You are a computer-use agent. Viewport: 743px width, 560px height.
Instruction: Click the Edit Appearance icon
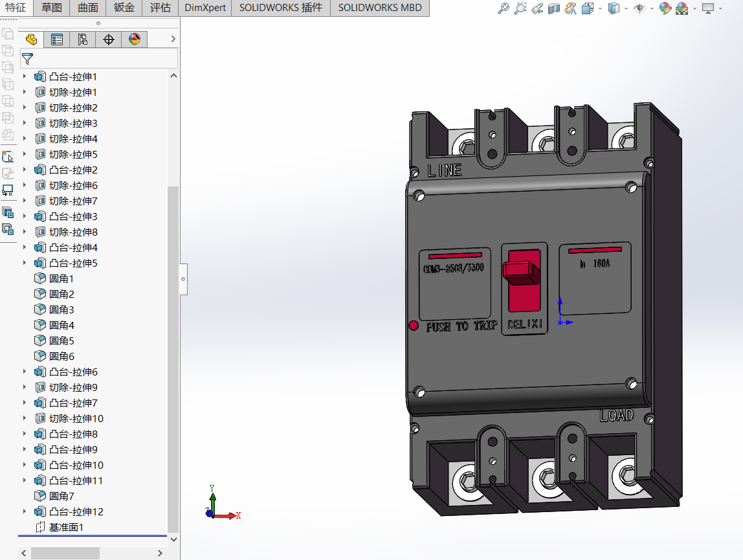click(x=665, y=8)
